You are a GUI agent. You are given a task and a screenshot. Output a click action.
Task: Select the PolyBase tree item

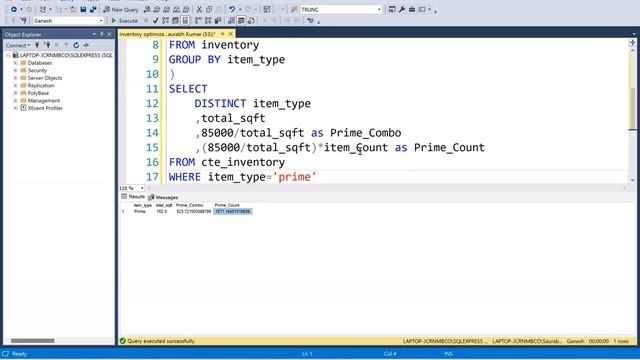(x=38, y=93)
